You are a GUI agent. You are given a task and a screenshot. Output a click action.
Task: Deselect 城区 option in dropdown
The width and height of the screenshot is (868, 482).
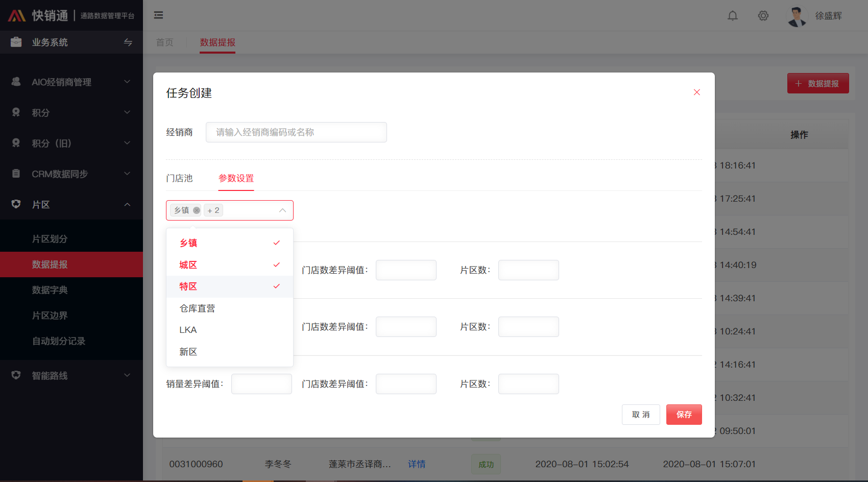click(230, 265)
